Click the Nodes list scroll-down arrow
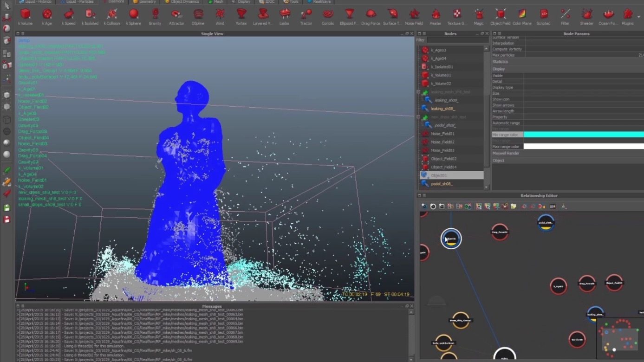The image size is (644, 362). pos(487,187)
